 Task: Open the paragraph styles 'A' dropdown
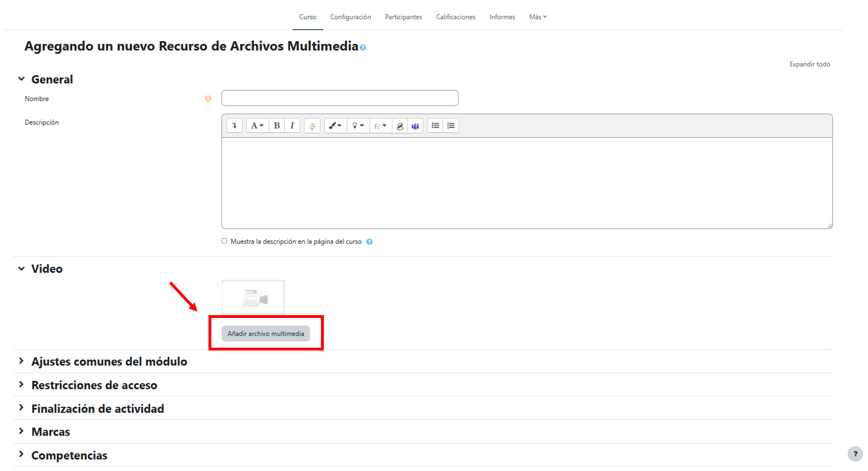point(257,126)
